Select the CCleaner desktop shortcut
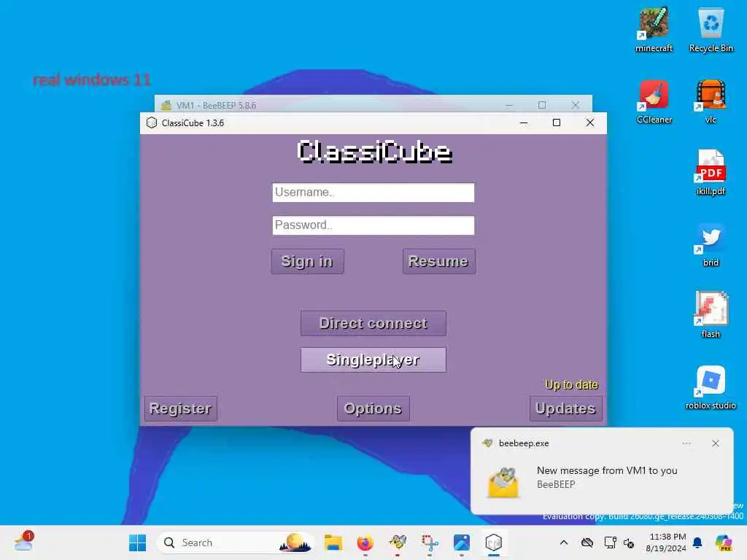This screenshot has width=747, height=560. point(654,102)
